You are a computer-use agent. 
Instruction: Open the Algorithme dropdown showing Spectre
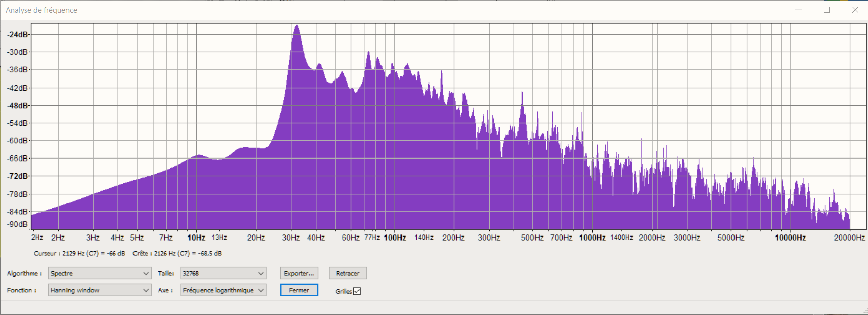coord(100,273)
